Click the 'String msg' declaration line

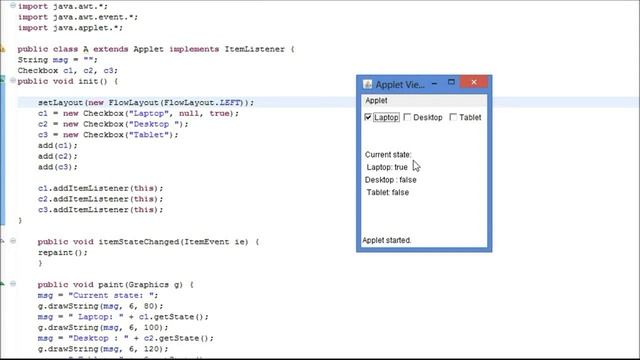click(x=58, y=60)
